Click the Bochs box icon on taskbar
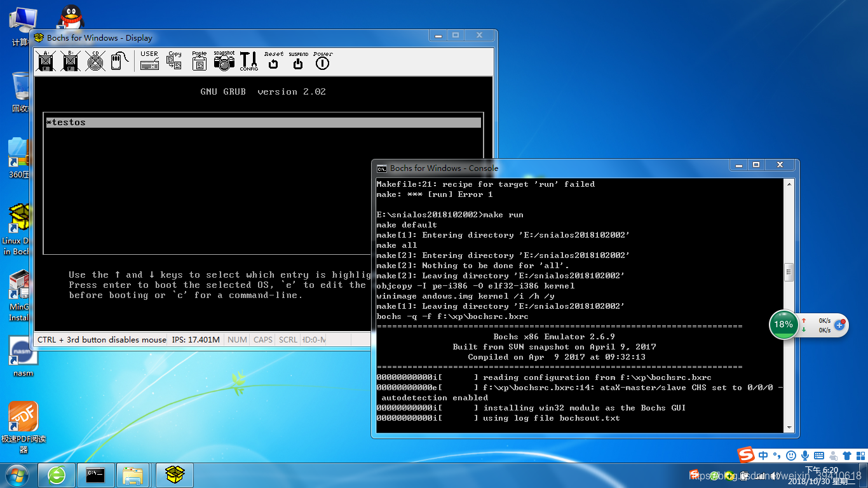The height and width of the screenshot is (488, 868). (174, 475)
